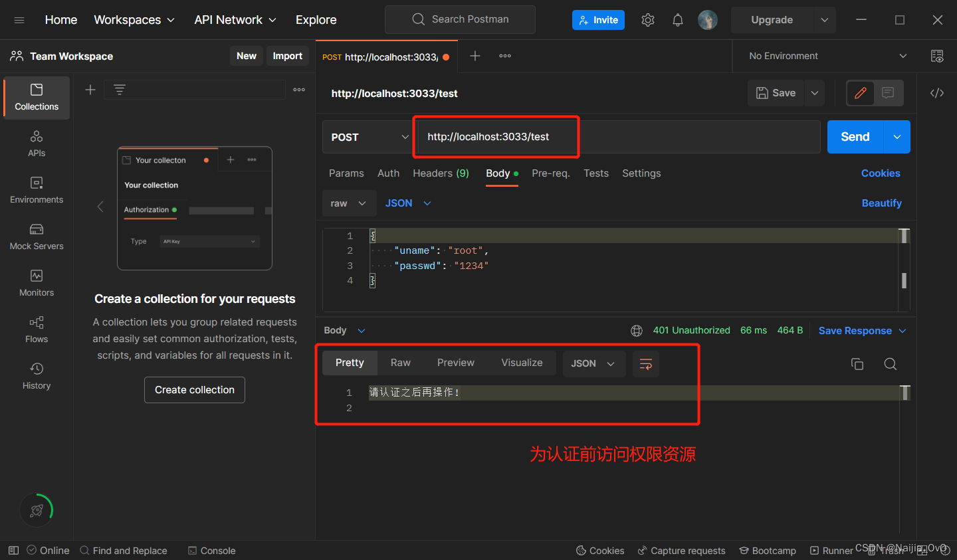Open the hamburger menu icon

[19, 20]
